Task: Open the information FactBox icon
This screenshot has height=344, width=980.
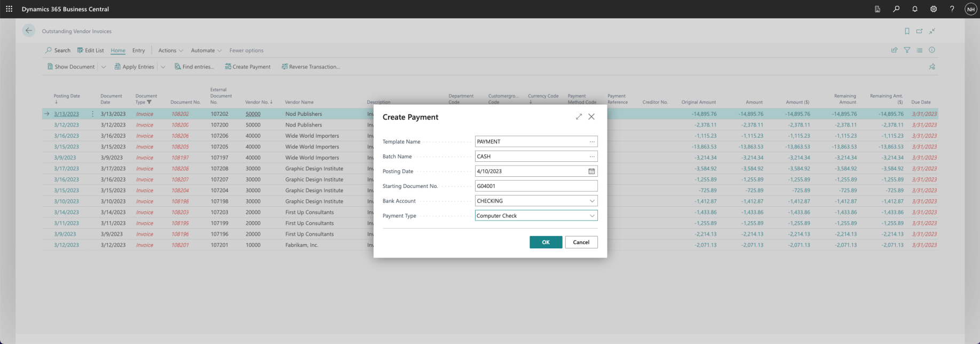Action: tap(932, 50)
